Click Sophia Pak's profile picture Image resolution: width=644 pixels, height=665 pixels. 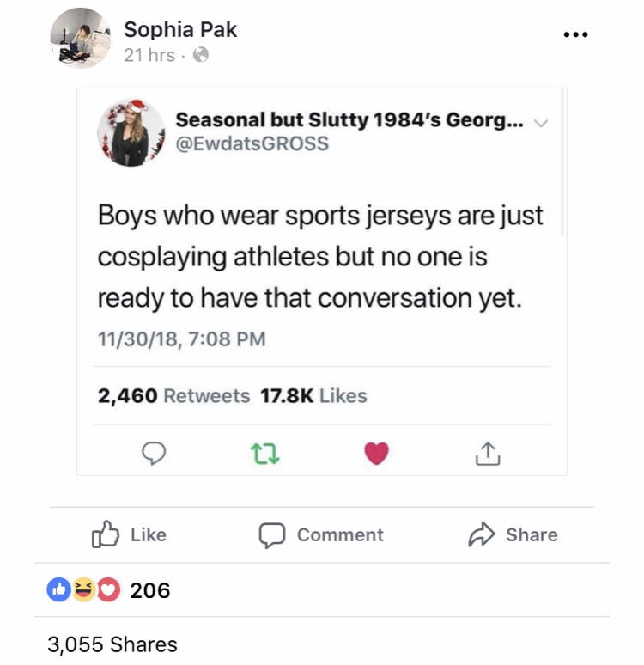click(x=80, y=39)
